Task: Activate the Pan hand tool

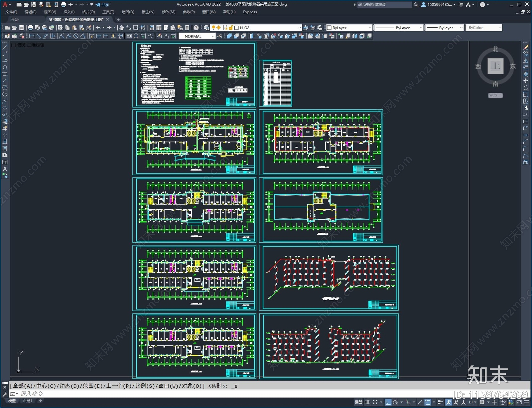Action: [x=122, y=28]
